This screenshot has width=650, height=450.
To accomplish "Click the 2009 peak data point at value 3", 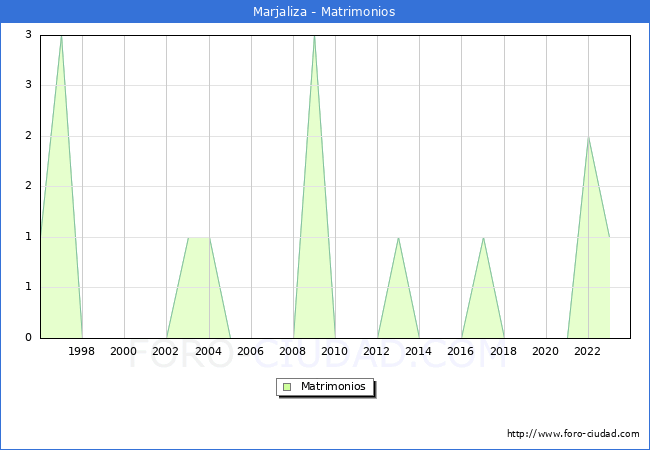I will pos(314,36).
